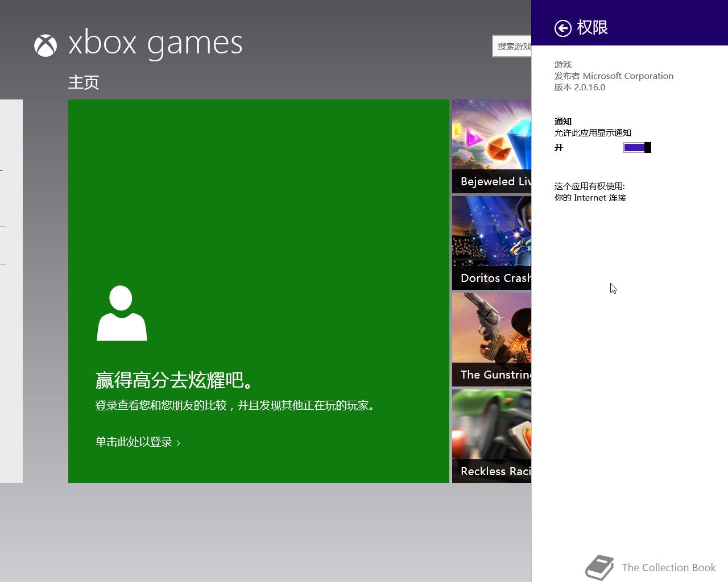The height and width of the screenshot is (582, 728).
Task: Click the 通知 section heading
Action: pyautogui.click(x=563, y=122)
